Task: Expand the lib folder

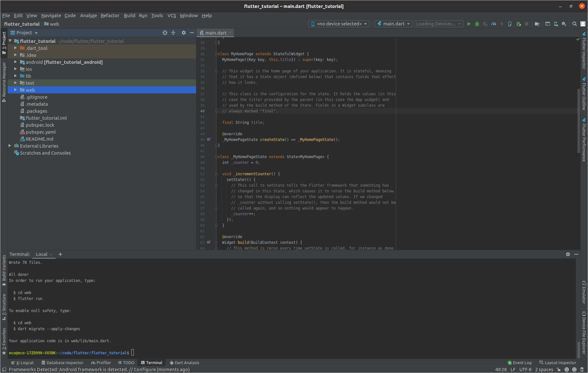Action: coord(15,76)
